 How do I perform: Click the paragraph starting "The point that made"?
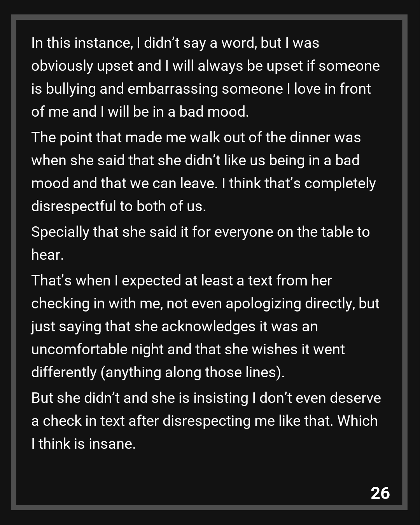(203, 172)
